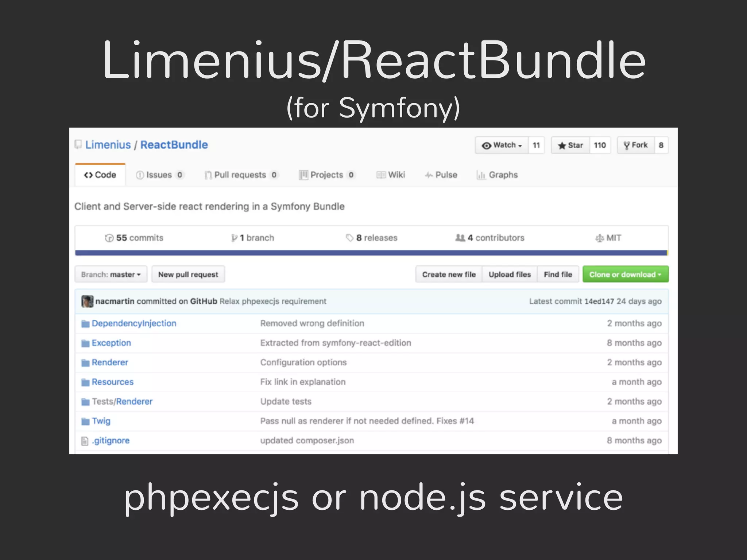
Task: Click New pull request button
Action: (188, 274)
